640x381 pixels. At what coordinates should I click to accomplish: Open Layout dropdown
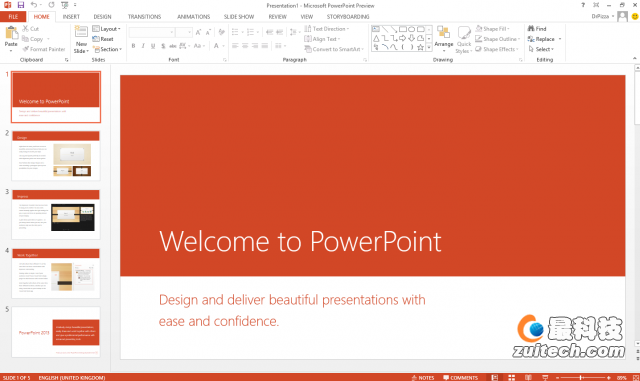coord(107,29)
